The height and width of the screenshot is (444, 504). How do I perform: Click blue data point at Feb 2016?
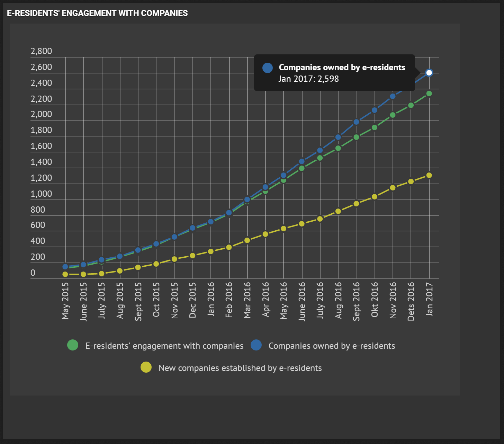229,213
